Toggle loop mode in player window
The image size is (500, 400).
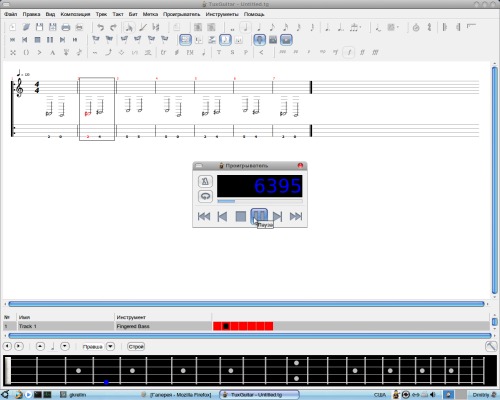pos(205,196)
